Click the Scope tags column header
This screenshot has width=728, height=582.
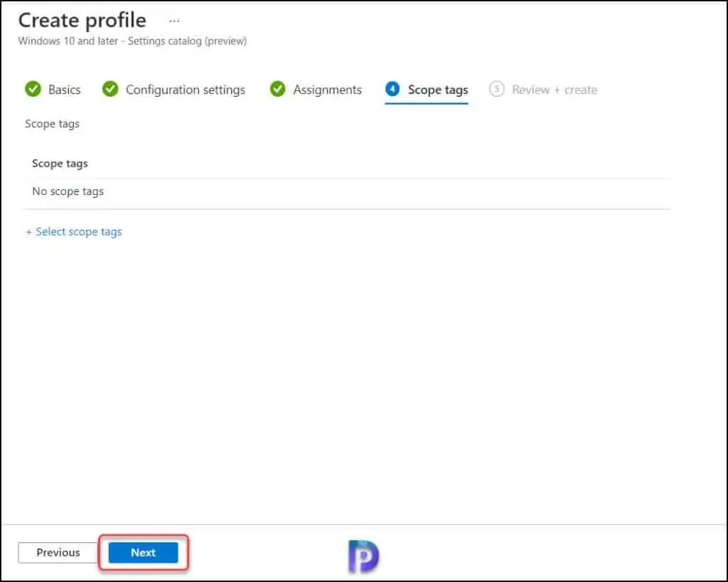coord(60,163)
